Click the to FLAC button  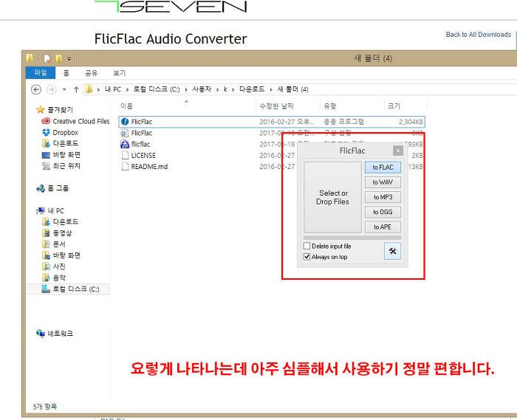click(383, 168)
